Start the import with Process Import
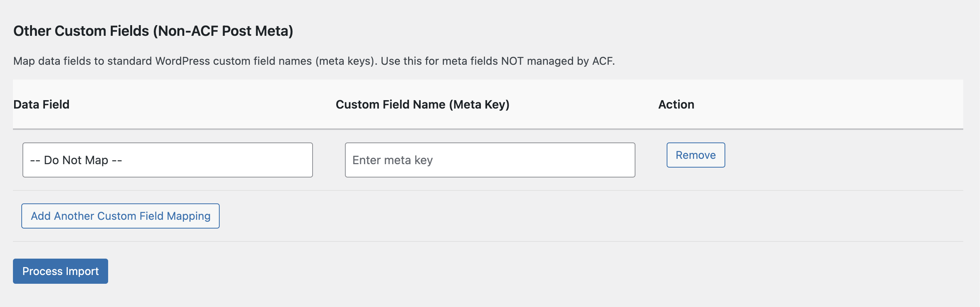The image size is (980, 307). (61, 271)
